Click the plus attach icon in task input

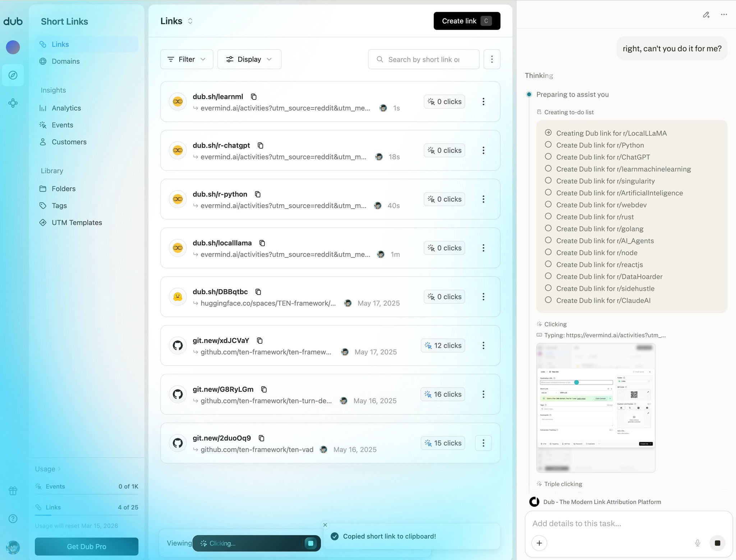click(539, 543)
